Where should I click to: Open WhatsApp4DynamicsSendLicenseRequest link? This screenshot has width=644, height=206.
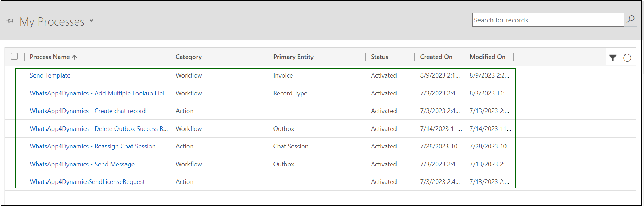[87, 182]
